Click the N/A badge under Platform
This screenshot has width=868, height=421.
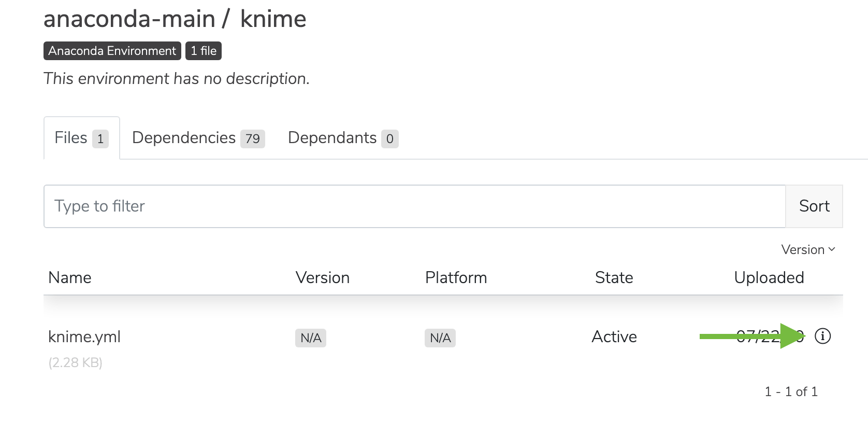pos(440,338)
